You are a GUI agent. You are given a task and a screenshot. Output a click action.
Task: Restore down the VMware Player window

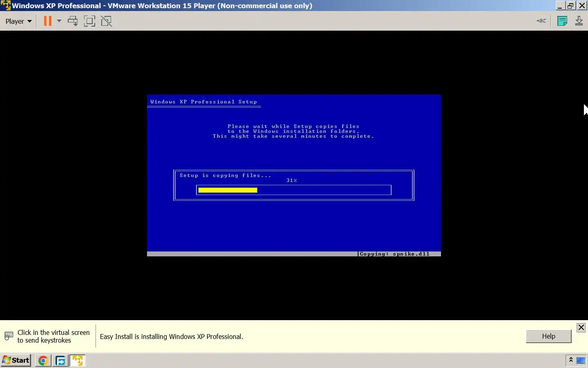(570, 5)
